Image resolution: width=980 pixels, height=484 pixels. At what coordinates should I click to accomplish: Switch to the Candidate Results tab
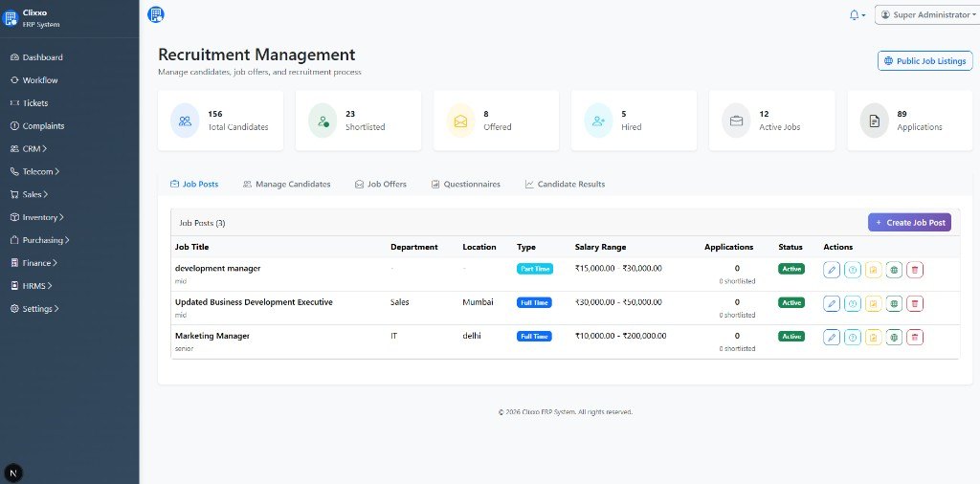coord(565,185)
